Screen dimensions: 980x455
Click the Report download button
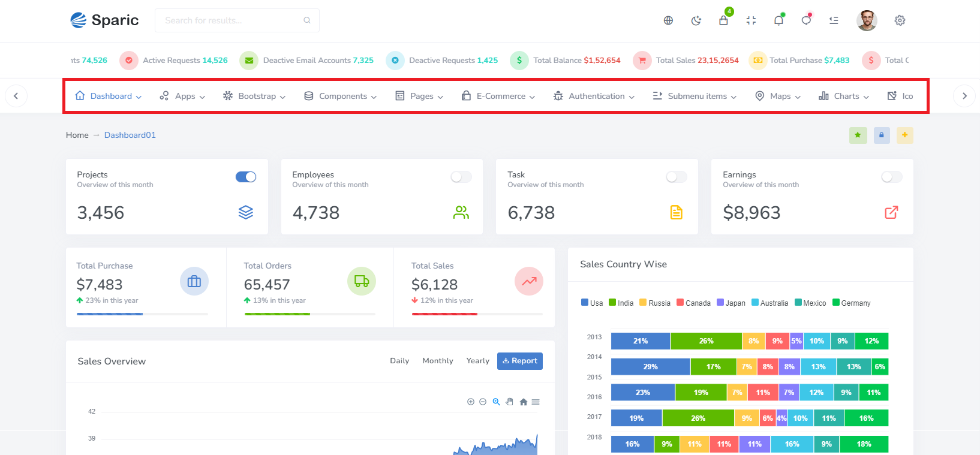[x=520, y=361]
